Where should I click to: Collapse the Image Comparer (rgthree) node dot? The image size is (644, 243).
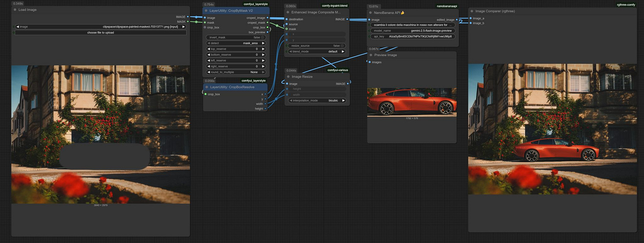coord(471,11)
